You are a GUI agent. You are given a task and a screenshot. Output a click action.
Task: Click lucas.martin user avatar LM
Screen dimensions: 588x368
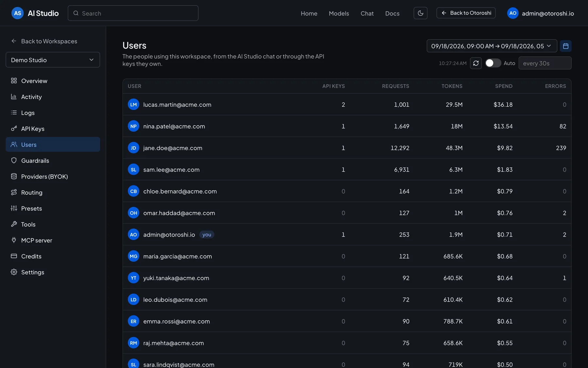click(134, 105)
